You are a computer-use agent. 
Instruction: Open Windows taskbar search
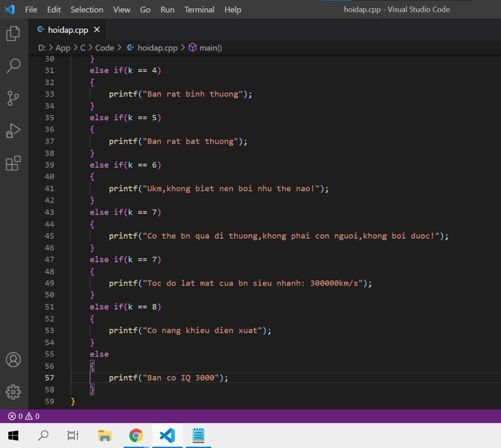[43, 436]
